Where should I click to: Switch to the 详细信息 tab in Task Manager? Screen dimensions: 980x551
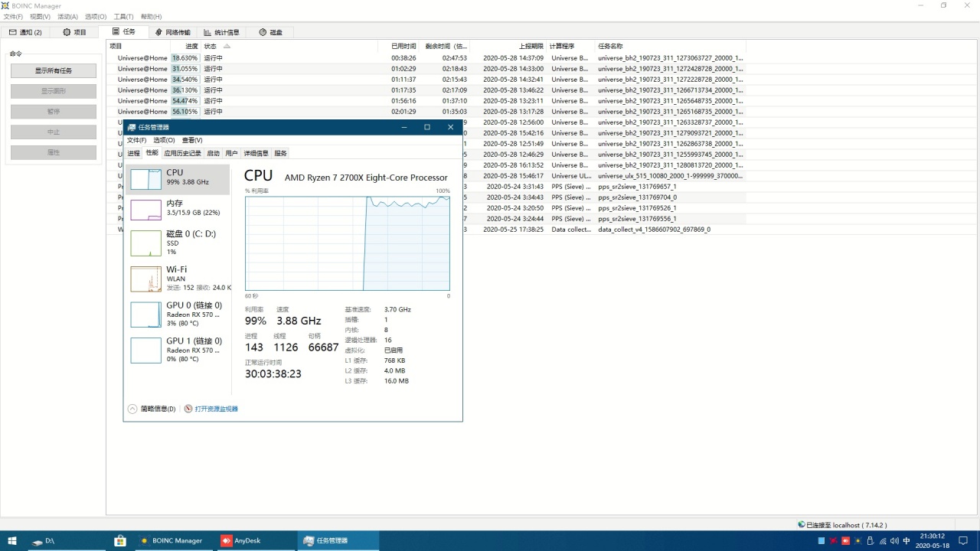click(x=256, y=153)
